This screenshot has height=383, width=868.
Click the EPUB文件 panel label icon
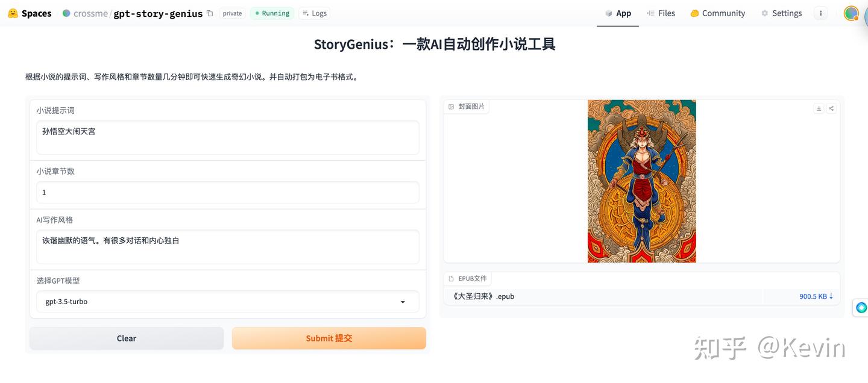click(x=451, y=278)
